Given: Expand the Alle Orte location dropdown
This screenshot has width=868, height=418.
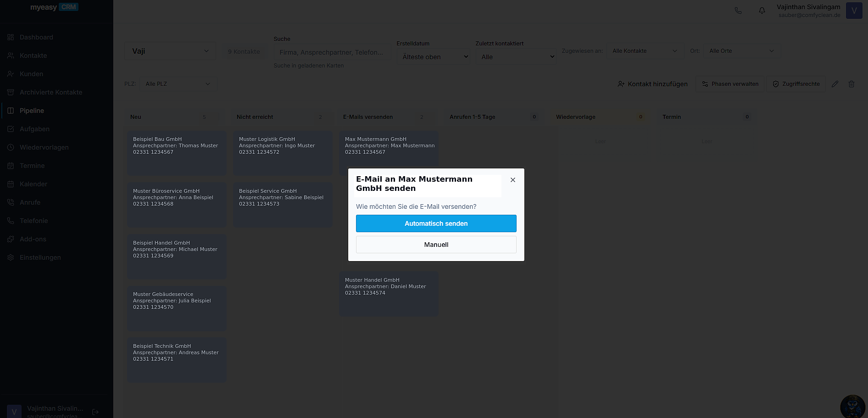Looking at the screenshot, I should 742,51.
